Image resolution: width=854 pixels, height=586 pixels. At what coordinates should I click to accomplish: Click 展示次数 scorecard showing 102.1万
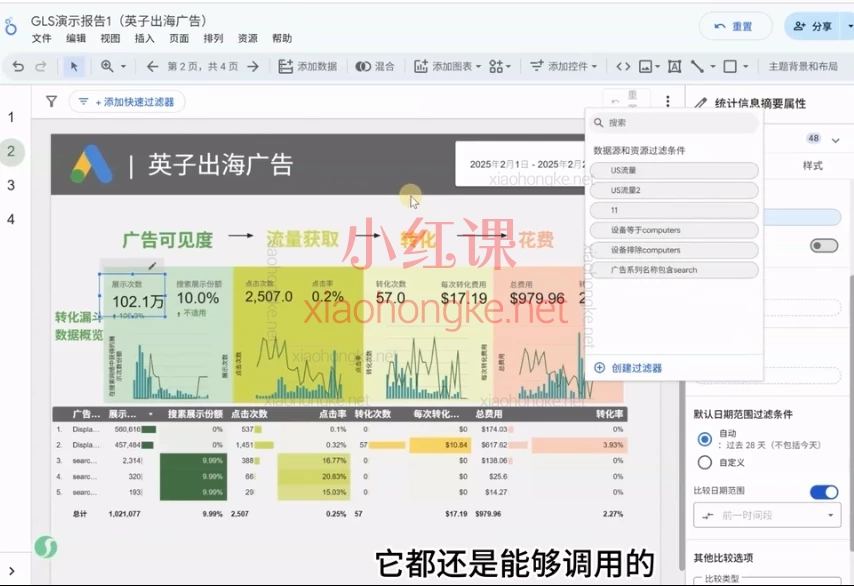(132, 295)
